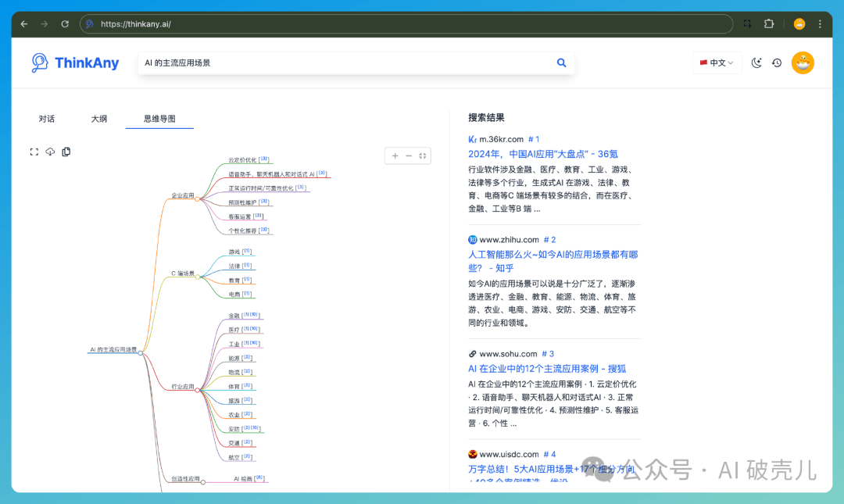Click the browser address bar URL

(136, 24)
